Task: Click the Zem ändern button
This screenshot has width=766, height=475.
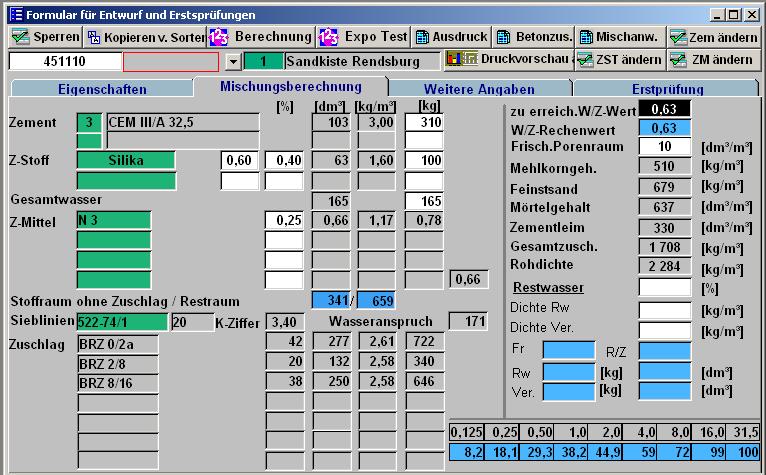Action: tap(713, 37)
